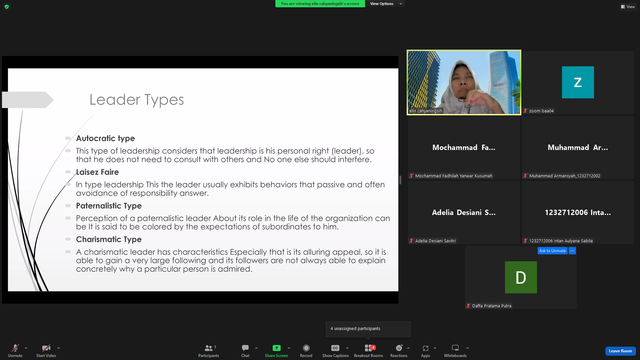Open audio options arrow beside Unmute

pos(26,348)
